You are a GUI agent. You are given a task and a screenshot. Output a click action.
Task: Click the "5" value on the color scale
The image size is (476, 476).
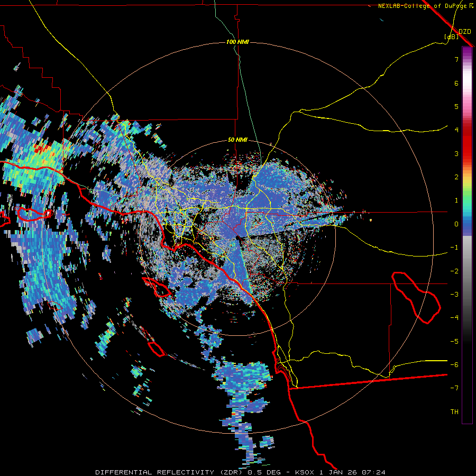(x=456, y=106)
